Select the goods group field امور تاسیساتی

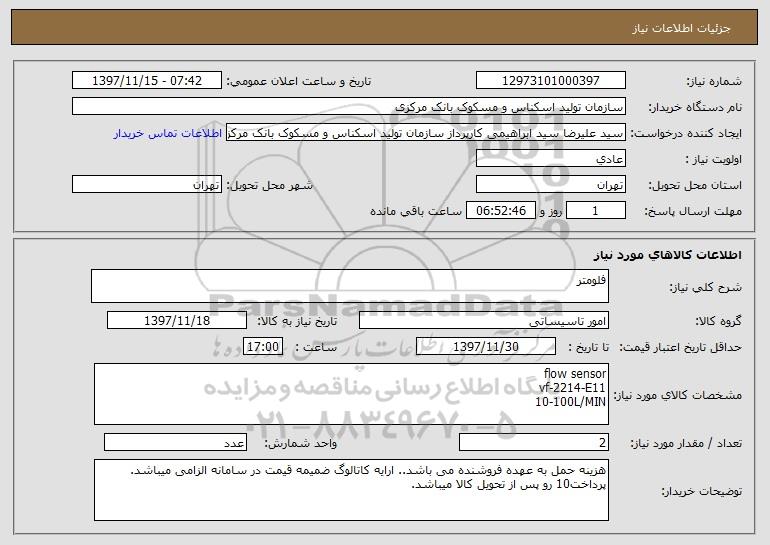[484, 320]
